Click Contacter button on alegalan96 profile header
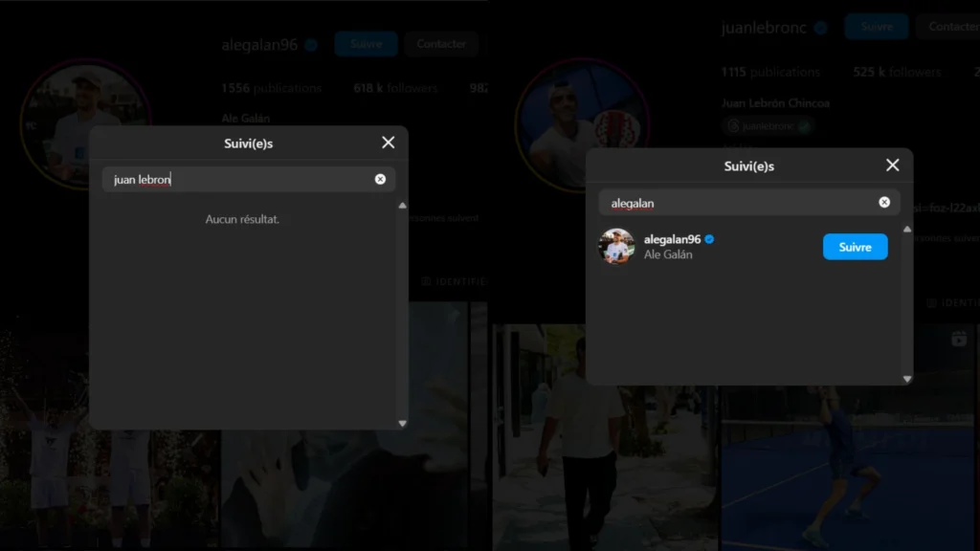 coord(441,44)
